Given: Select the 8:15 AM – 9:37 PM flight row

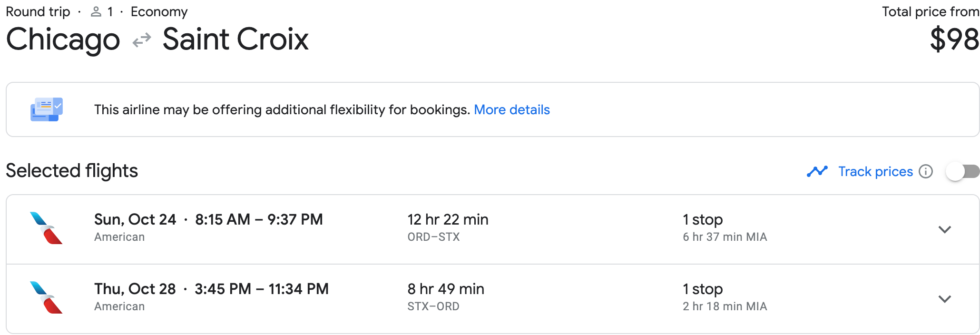Looking at the screenshot, I should (x=493, y=229).
